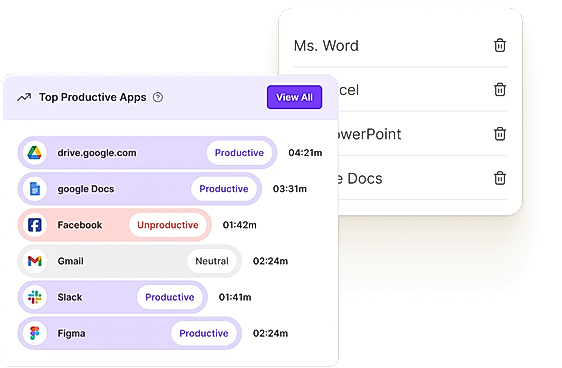Click the Facebook icon
562x368 pixels.
(x=35, y=225)
